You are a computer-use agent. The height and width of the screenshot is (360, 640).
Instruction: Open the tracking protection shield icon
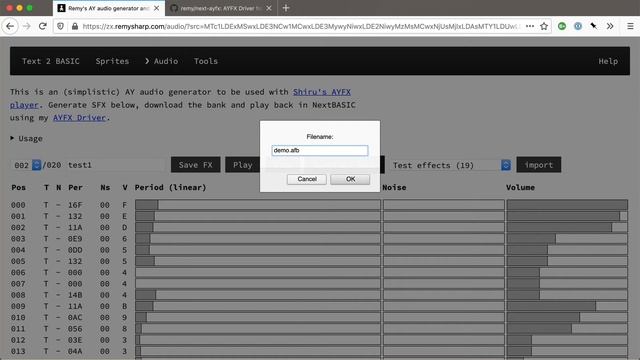coord(60,26)
